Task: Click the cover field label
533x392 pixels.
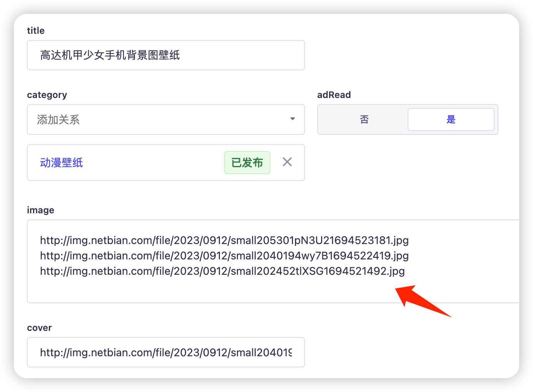Action: (39, 328)
